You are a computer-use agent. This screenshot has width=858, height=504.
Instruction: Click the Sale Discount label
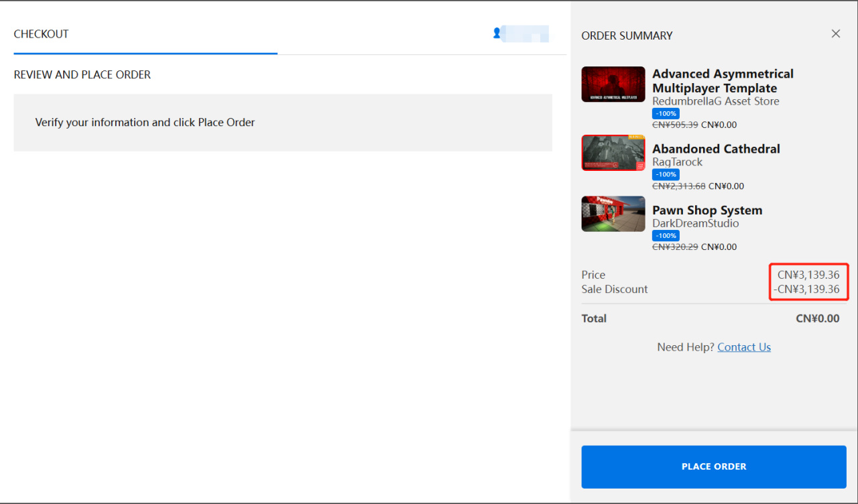click(x=615, y=290)
